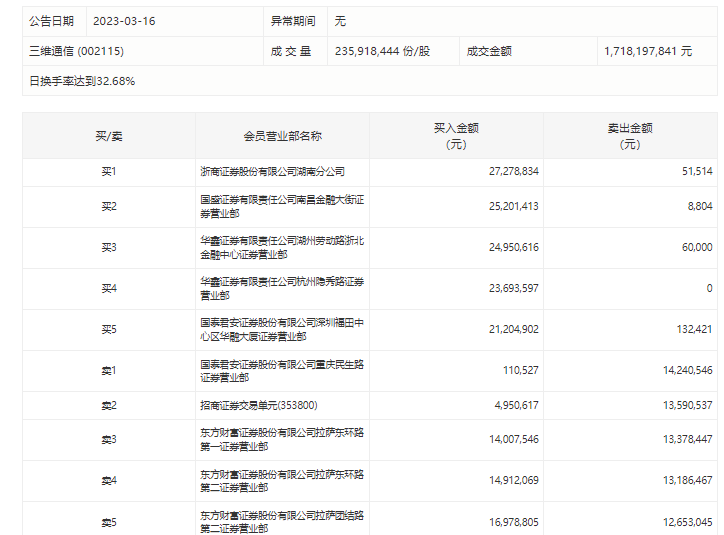The height and width of the screenshot is (535, 724).
Task: Click the 买入金额 (元) column header
Action: pyautogui.click(x=456, y=136)
